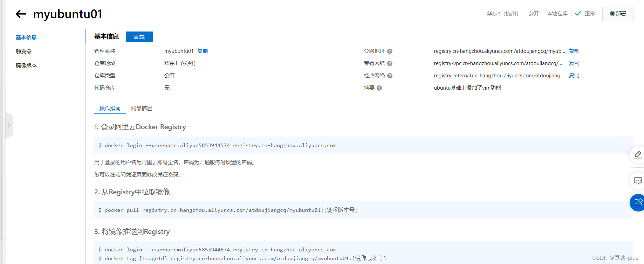Click help icon next to 公网地址
This screenshot has width=644, height=264.
(x=390, y=51)
